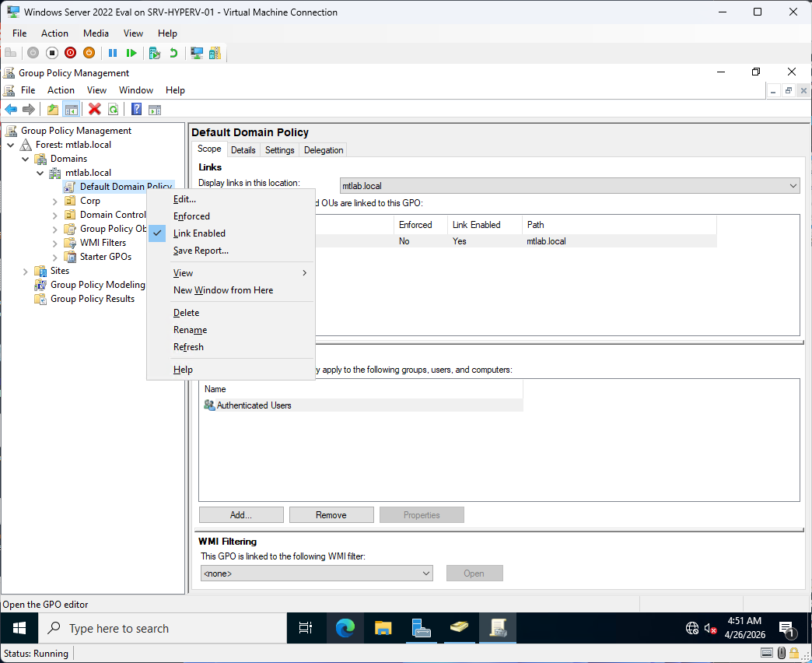Toggle Show/Hide Console Tree icon
This screenshot has width=812, height=663.
[71, 109]
